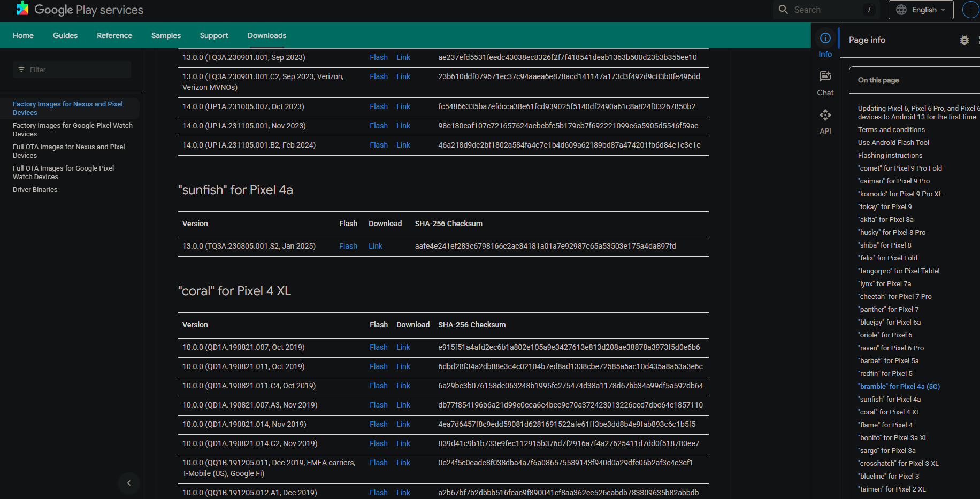Click download Link for coral QD1A.190821.007 Oct 2019
Screen dimensions: 980x499
[x=403, y=347]
